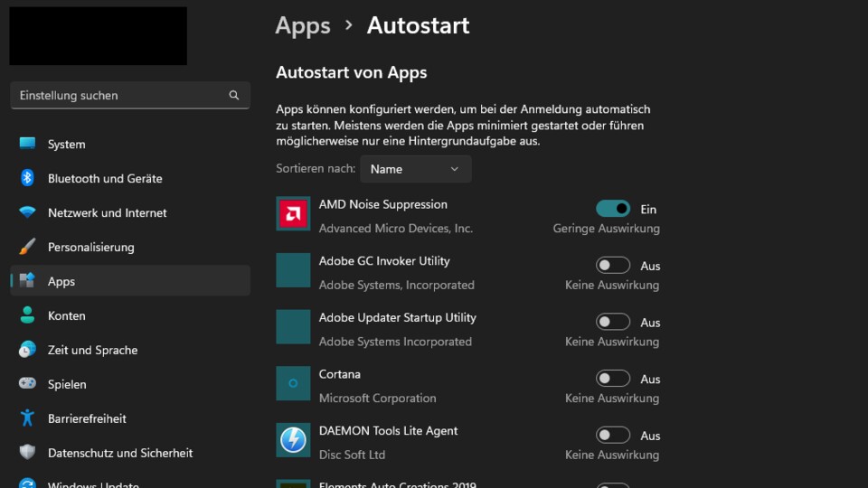
Task: Click the Konten person icon
Action: 27,315
